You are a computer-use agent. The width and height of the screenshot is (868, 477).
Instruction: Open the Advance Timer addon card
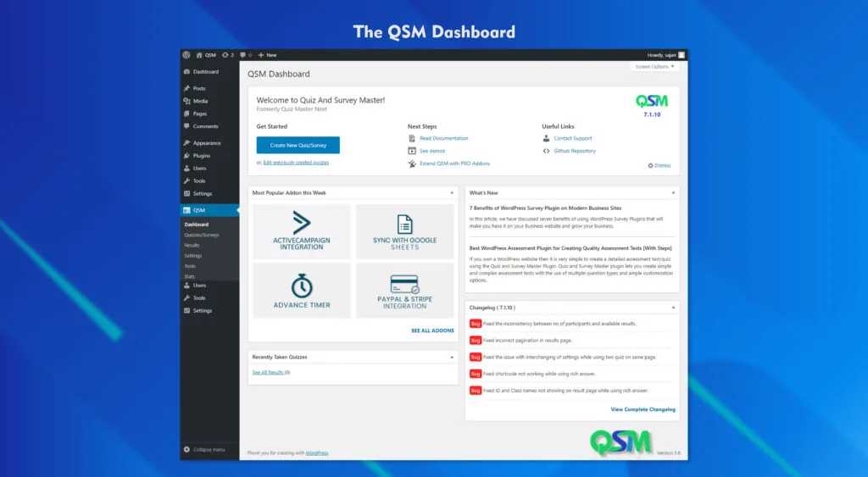click(x=302, y=291)
